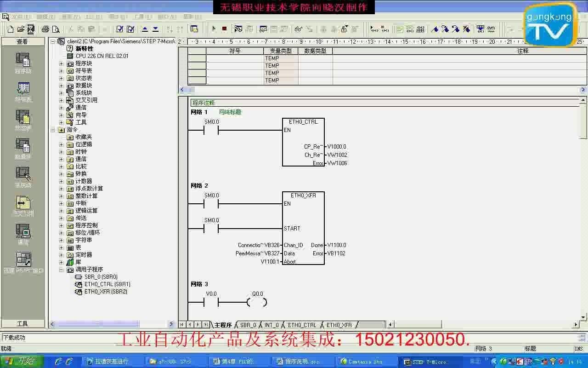The height and width of the screenshot is (368, 588).
Task: Collapse the 指令 instruction tree
Action: (53, 130)
